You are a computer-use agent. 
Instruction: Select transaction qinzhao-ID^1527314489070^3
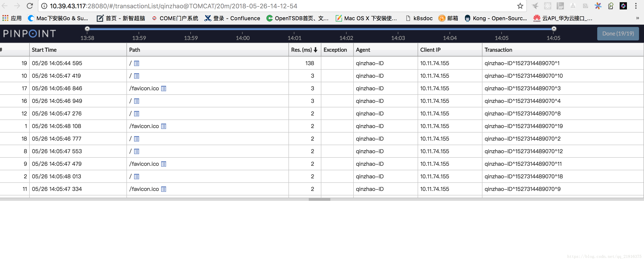point(522,88)
